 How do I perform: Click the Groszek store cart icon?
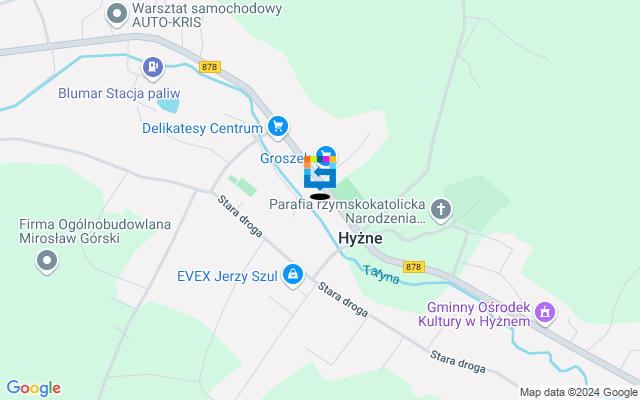tap(326, 155)
